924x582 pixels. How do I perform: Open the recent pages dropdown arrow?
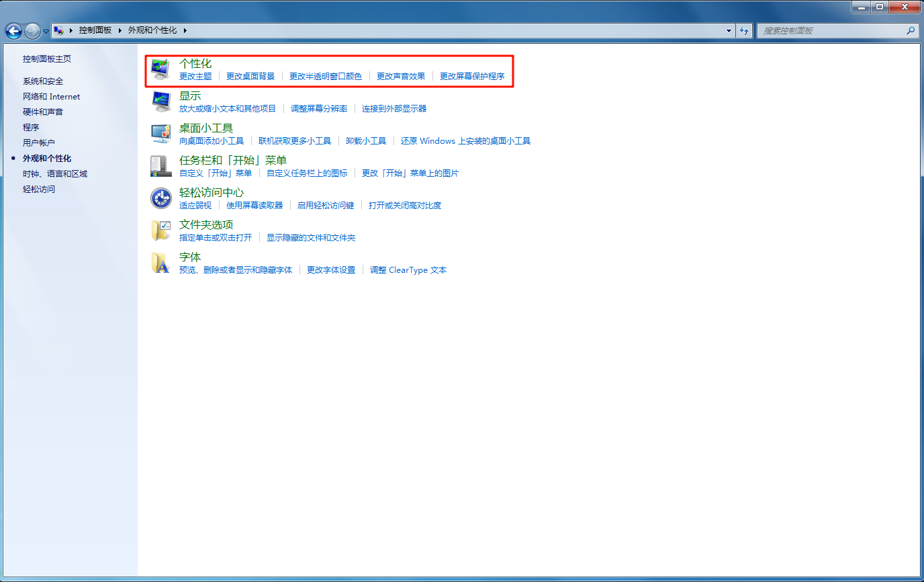pyautogui.click(x=46, y=32)
